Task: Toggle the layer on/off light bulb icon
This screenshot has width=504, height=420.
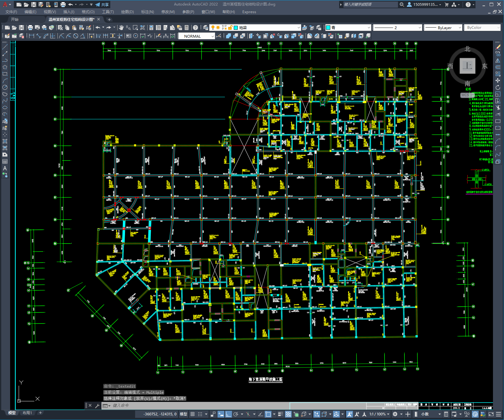Action: coord(213,28)
